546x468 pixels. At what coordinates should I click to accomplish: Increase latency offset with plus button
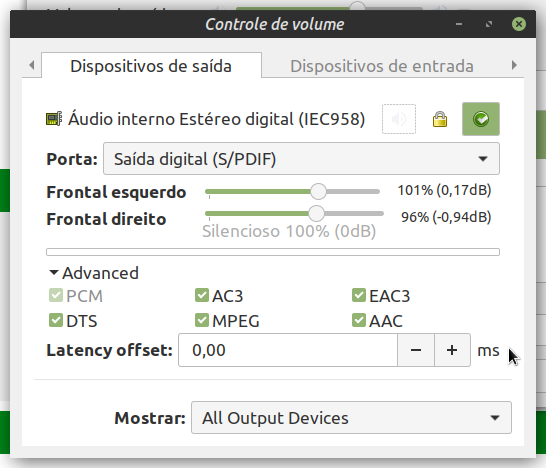click(452, 350)
